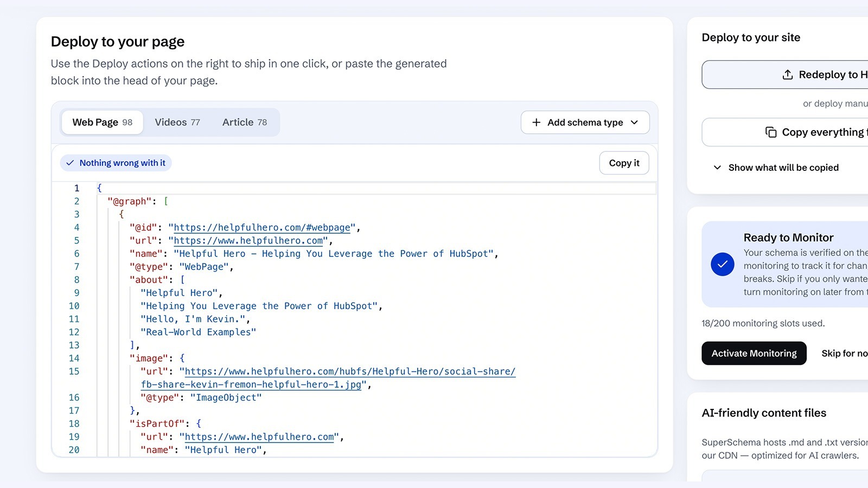Open the isPartOf url link on line 19

pos(259,437)
